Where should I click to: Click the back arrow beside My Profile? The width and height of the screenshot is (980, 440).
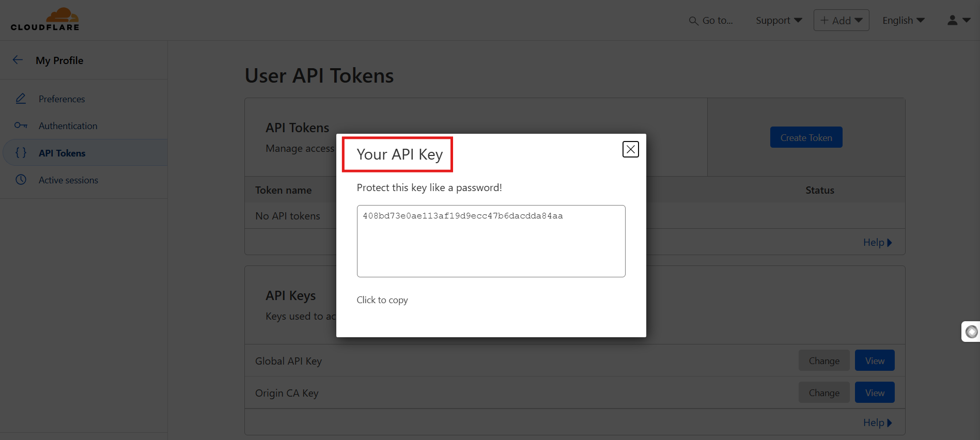(x=18, y=60)
